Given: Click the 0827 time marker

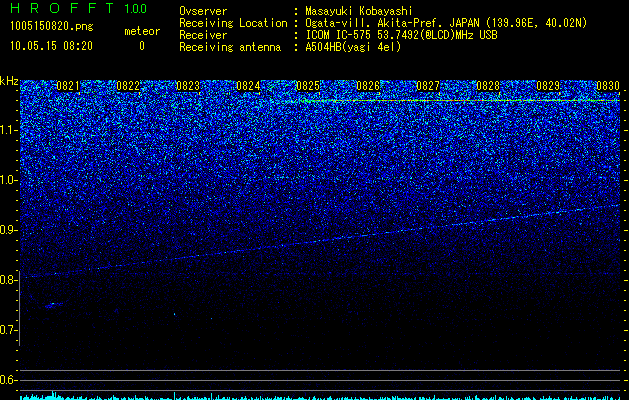Looking at the screenshot, I should (x=428, y=86).
